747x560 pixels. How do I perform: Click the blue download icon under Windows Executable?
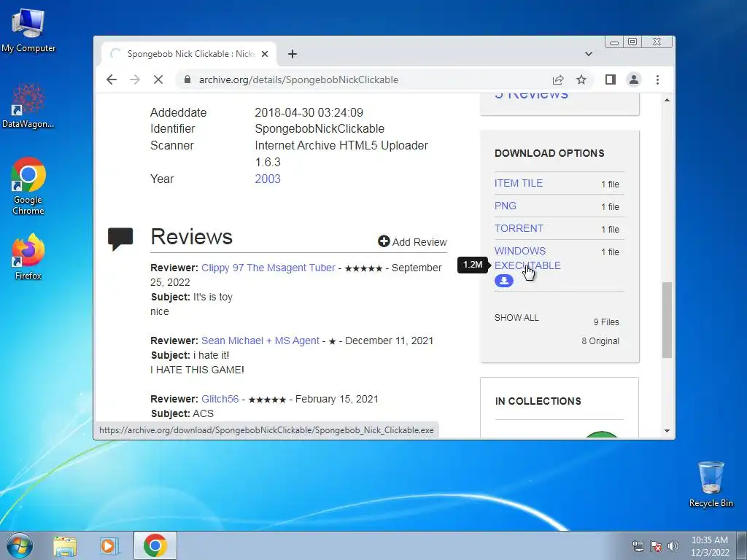504,281
